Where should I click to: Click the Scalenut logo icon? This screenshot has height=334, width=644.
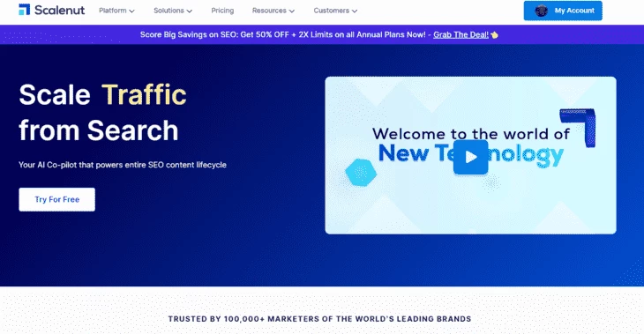(x=25, y=10)
